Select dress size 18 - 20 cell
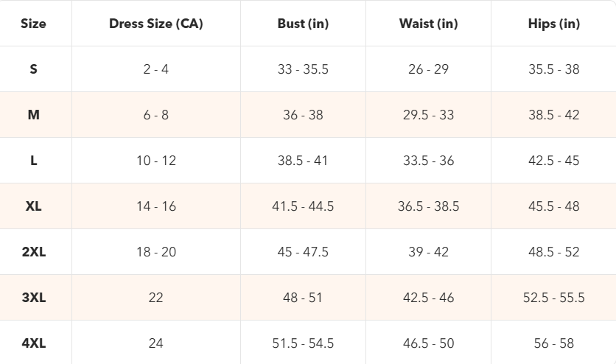 click(x=156, y=252)
